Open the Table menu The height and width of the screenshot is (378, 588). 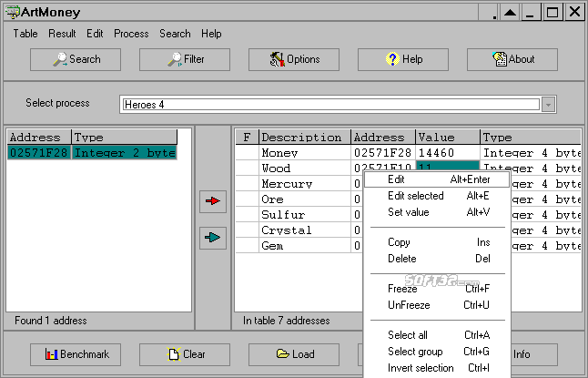click(x=25, y=34)
